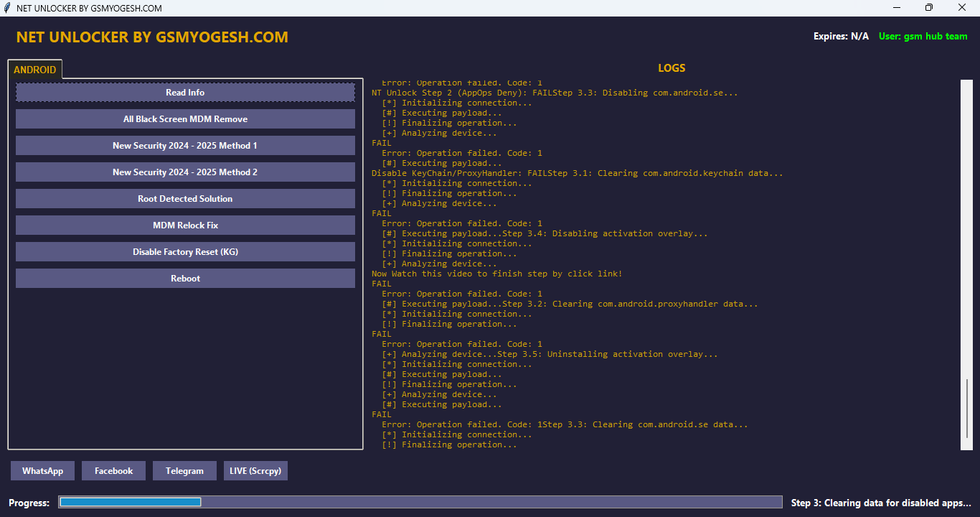980x517 pixels.
Task: Click the 'Disable KeyChain/ProxyHandler: FAILStep 3.1' log line
Action: click(577, 173)
